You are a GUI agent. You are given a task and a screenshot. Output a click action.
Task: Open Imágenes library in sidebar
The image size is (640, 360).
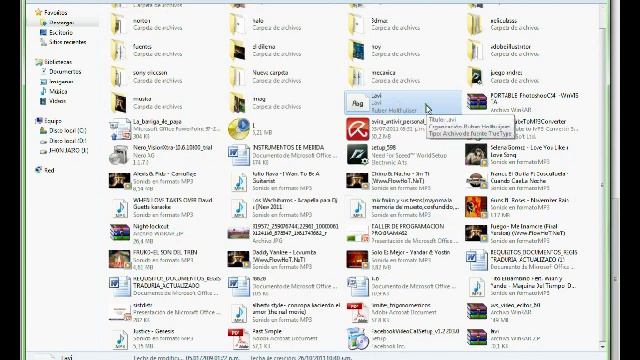(61, 82)
